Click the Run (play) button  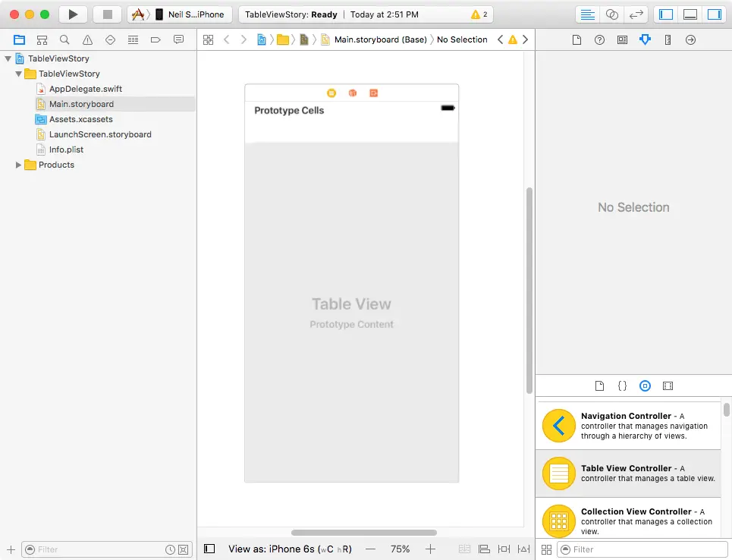pyautogui.click(x=73, y=14)
